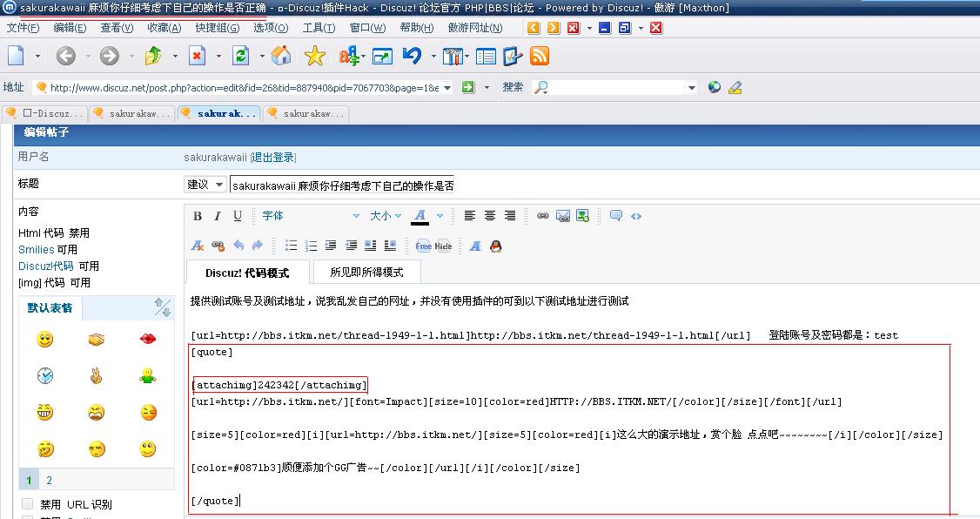Expand the Back button history dropdown
Viewport: 980px width, 519px height.
(x=88, y=57)
